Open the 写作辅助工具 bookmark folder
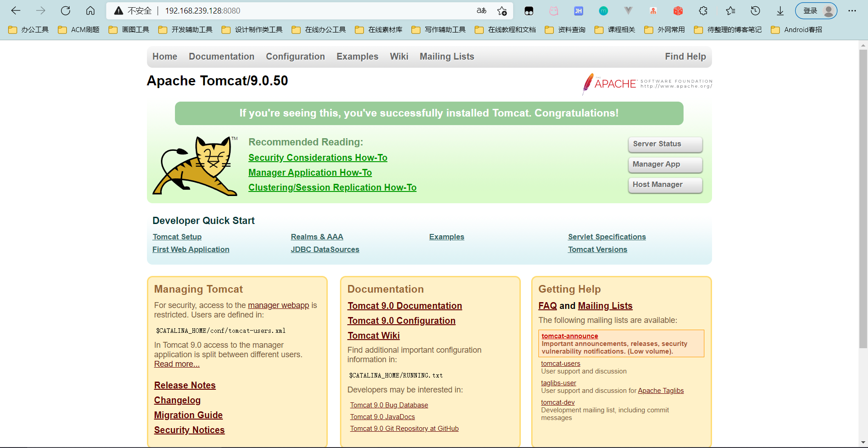Screen dimensions: 868x448 (x=439, y=30)
